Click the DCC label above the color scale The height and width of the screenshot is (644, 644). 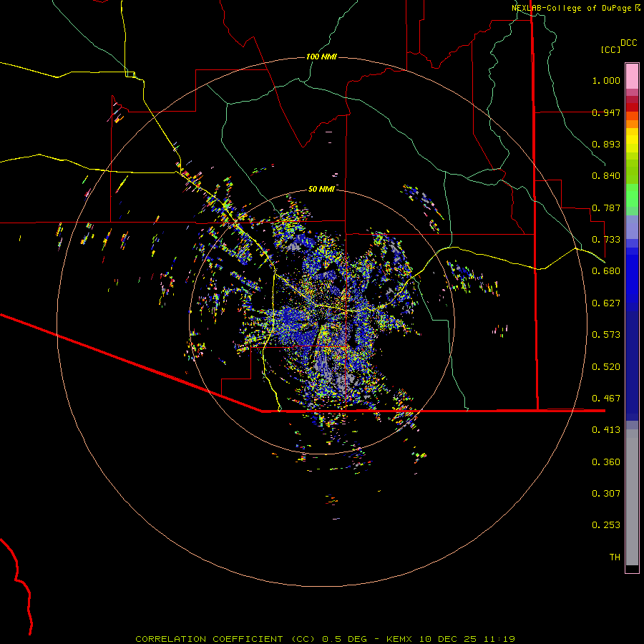pyautogui.click(x=629, y=43)
